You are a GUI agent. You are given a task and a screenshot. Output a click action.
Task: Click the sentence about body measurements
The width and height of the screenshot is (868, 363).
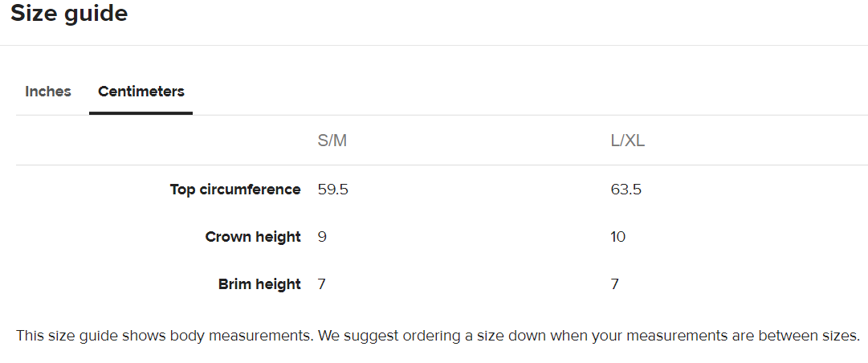[x=165, y=336]
